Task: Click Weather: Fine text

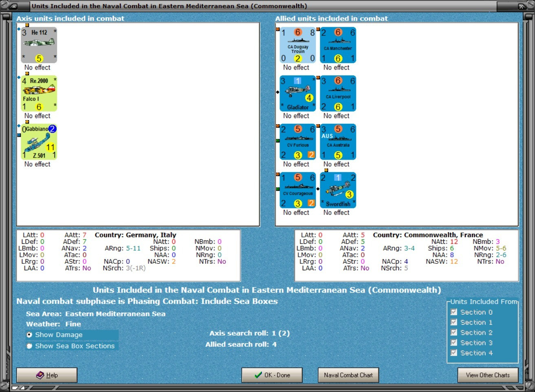Action: pyautogui.click(x=53, y=324)
